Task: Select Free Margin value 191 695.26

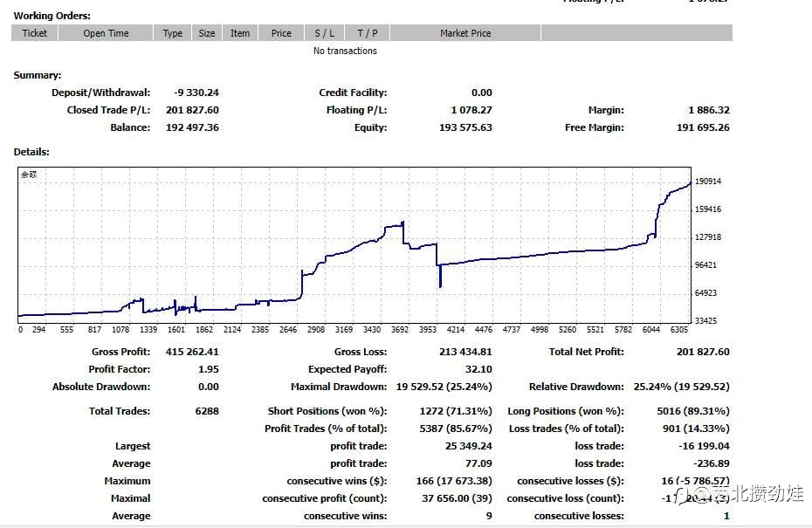Action: click(x=703, y=127)
